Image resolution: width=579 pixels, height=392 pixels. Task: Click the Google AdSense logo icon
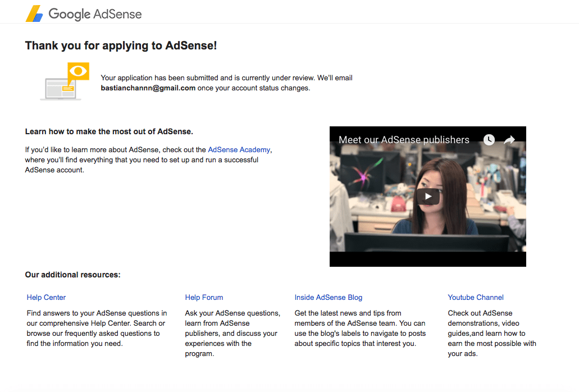pyautogui.click(x=34, y=13)
